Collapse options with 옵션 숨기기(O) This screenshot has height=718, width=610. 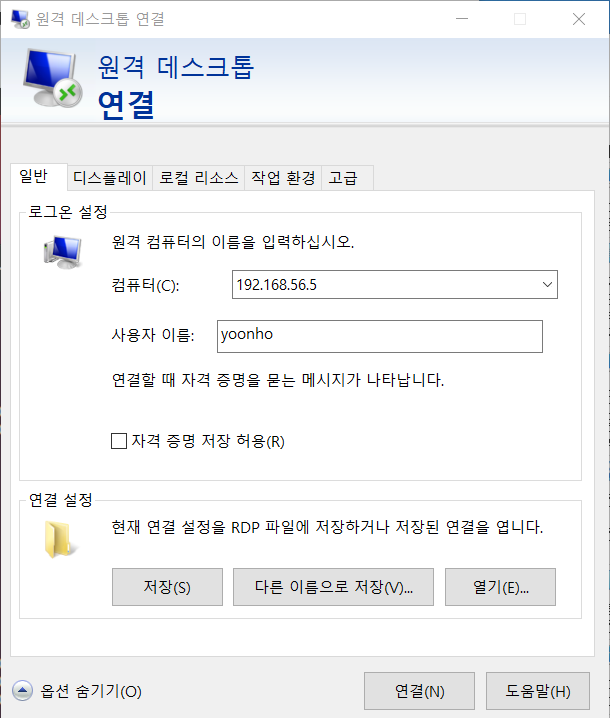(x=91, y=691)
